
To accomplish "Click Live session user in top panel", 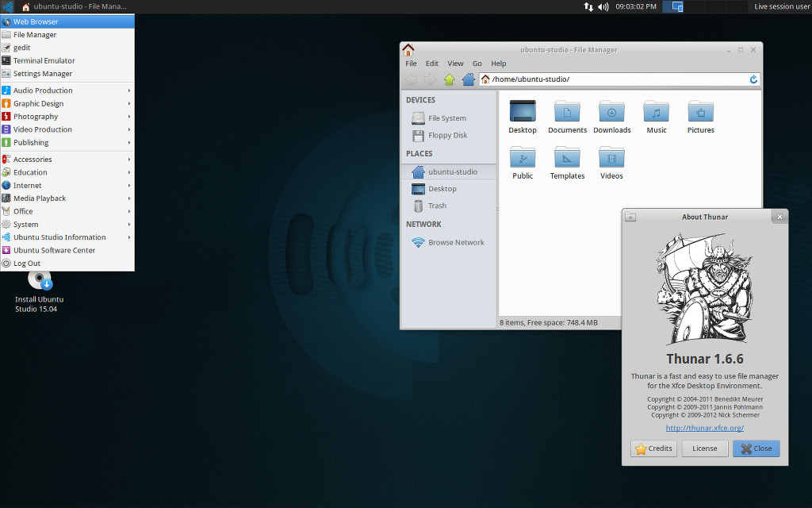I will click(x=781, y=6).
